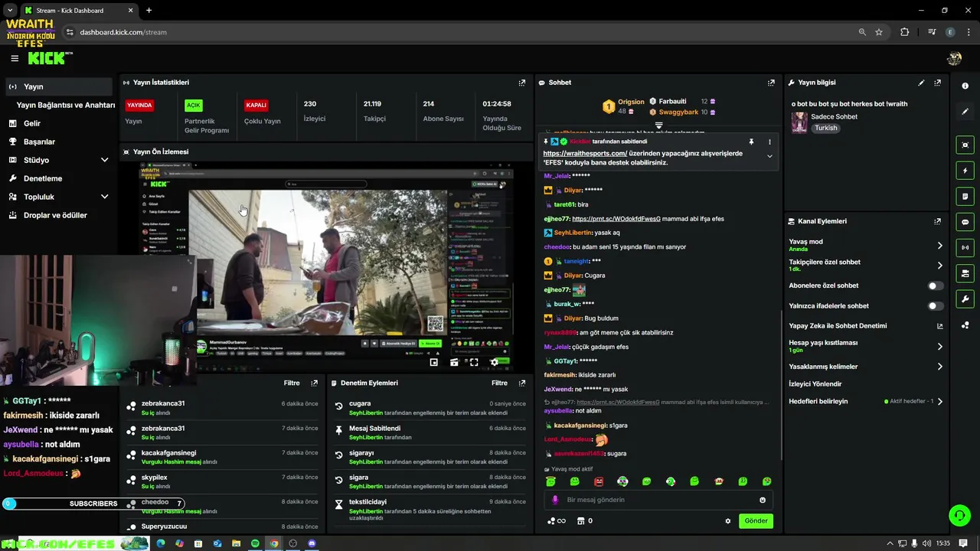Open Hedefleri belirleyin chevron

coord(939,401)
